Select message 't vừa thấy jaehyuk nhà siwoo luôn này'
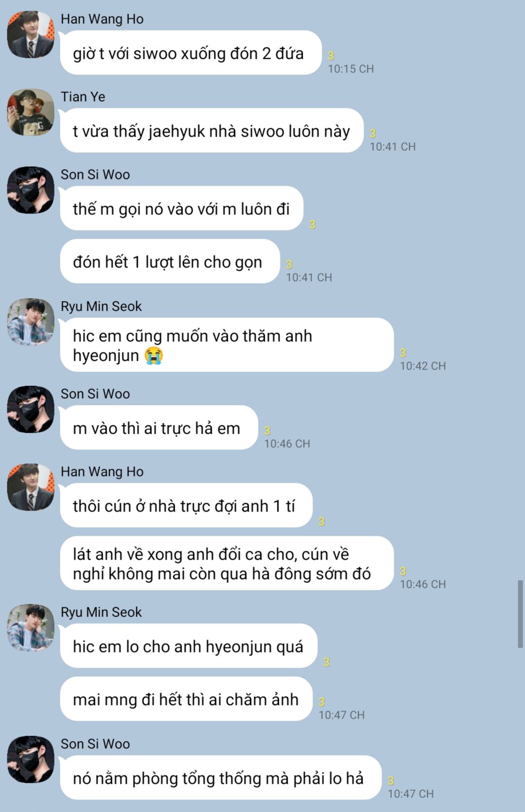The height and width of the screenshot is (812, 525). [212, 131]
